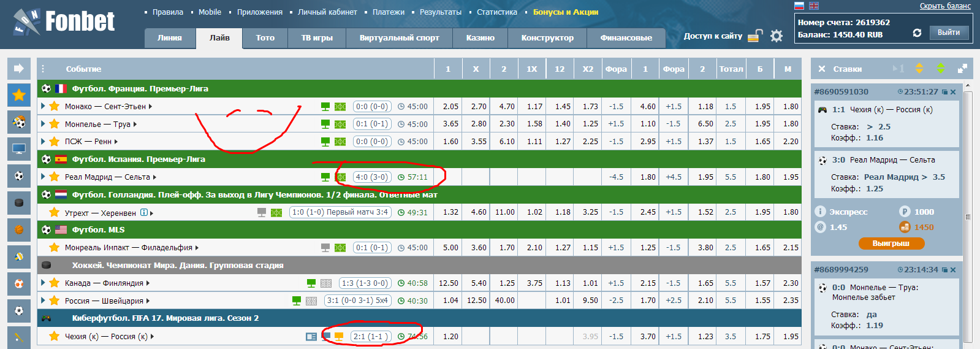Click green sort arrows in bets panel
This screenshot has height=349, width=980.
coord(941,69)
